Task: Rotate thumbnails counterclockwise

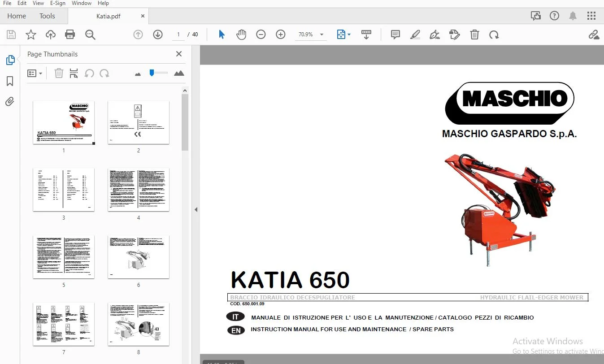Action: point(89,73)
